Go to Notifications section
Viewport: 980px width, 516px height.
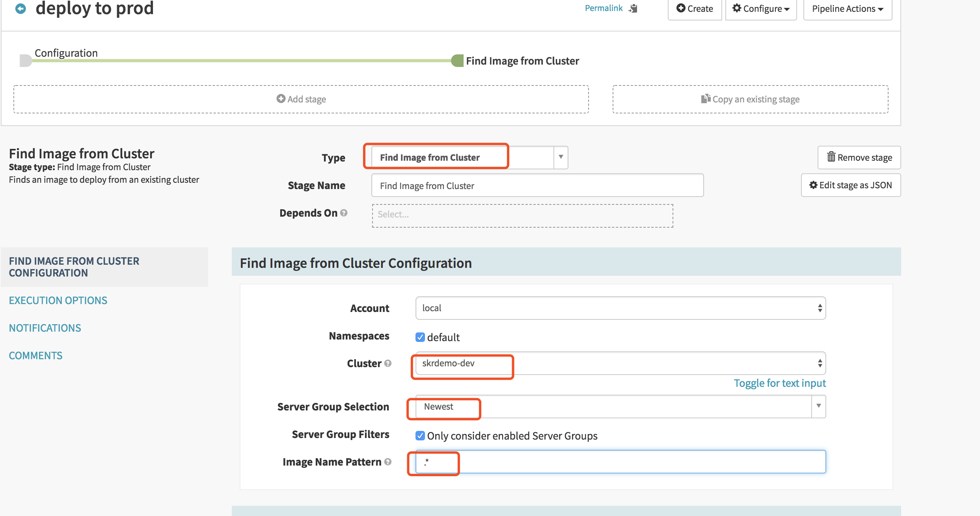tap(45, 328)
